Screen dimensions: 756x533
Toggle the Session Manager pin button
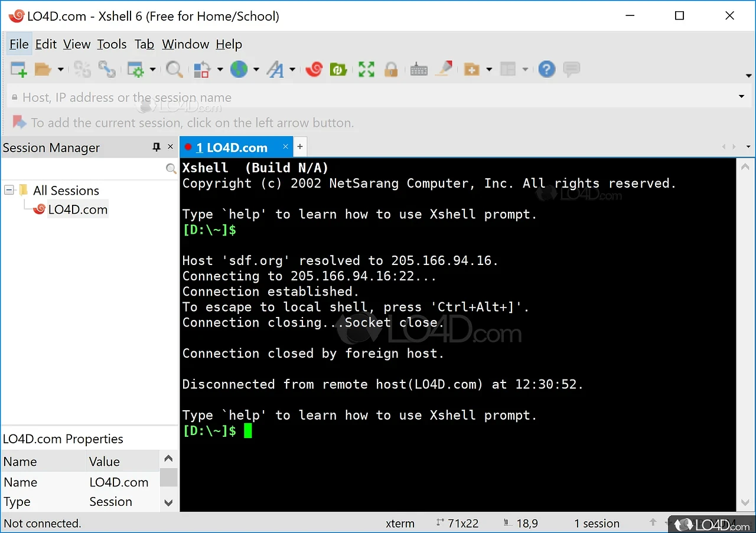(157, 147)
